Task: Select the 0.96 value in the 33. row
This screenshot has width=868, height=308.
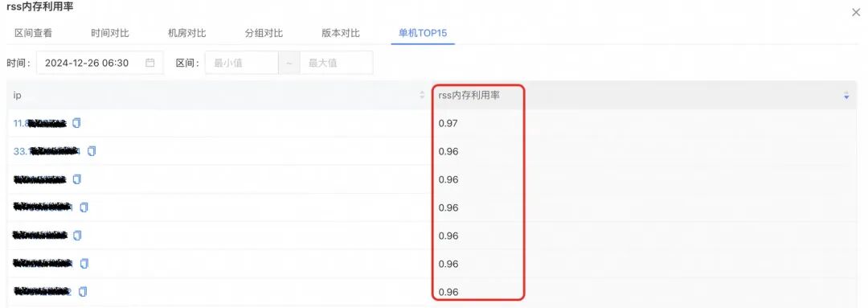Action: pyautogui.click(x=448, y=151)
